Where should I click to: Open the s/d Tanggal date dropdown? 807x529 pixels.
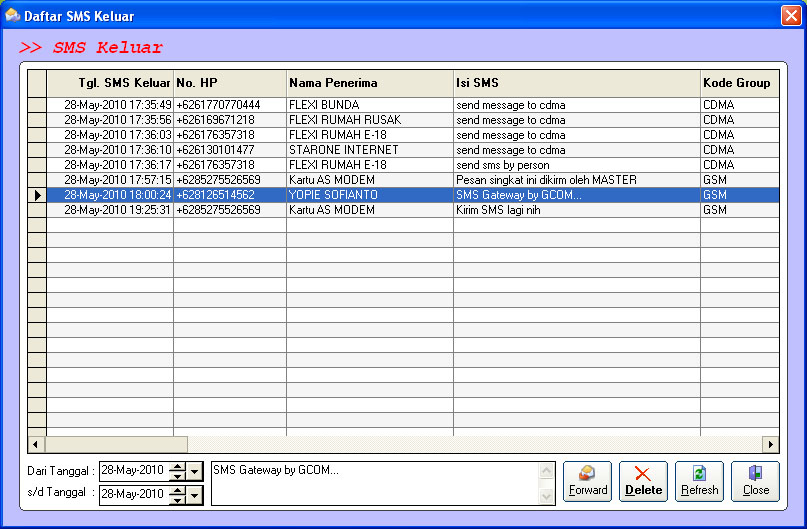pos(195,494)
